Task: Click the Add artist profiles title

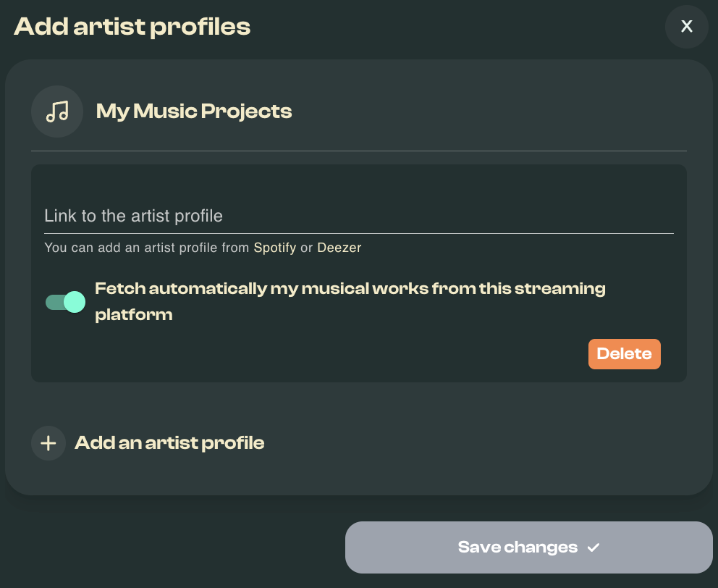Action: [x=132, y=27]
